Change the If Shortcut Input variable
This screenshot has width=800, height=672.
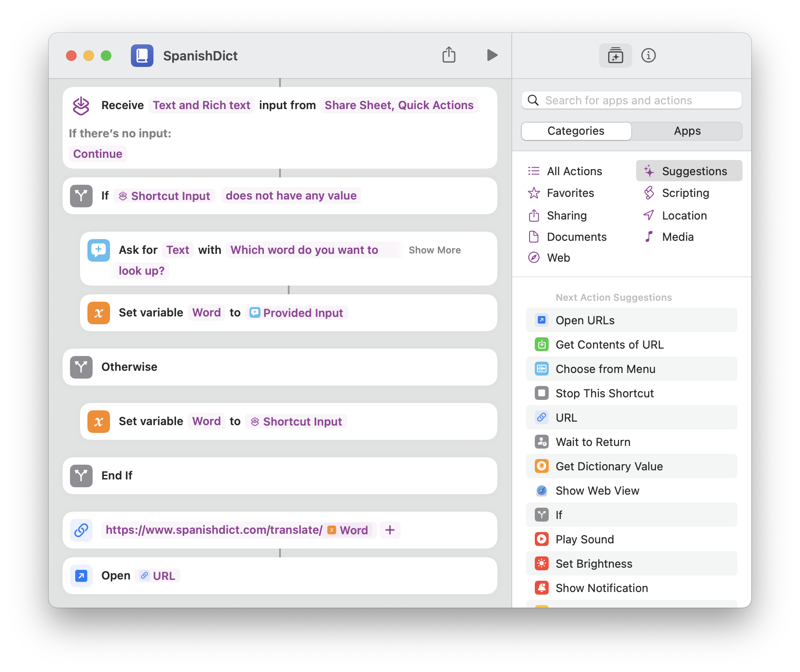point(164,196)
